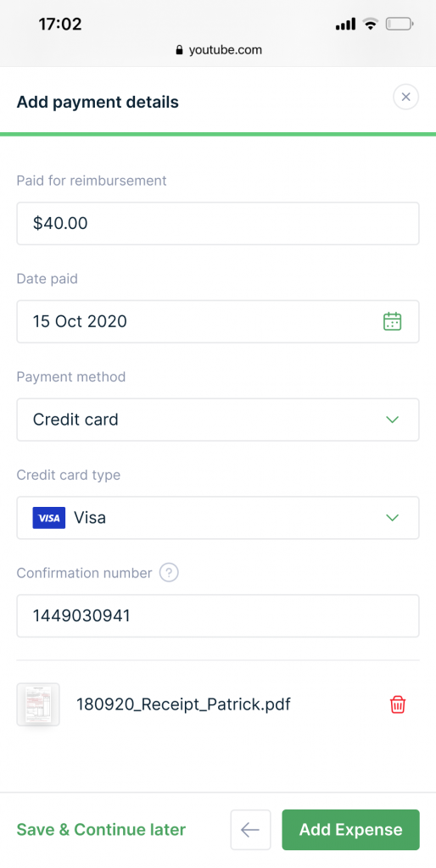The image size is (436, 868).
Task: Select Save & Continue later
Action: click(x=101, y=829)
